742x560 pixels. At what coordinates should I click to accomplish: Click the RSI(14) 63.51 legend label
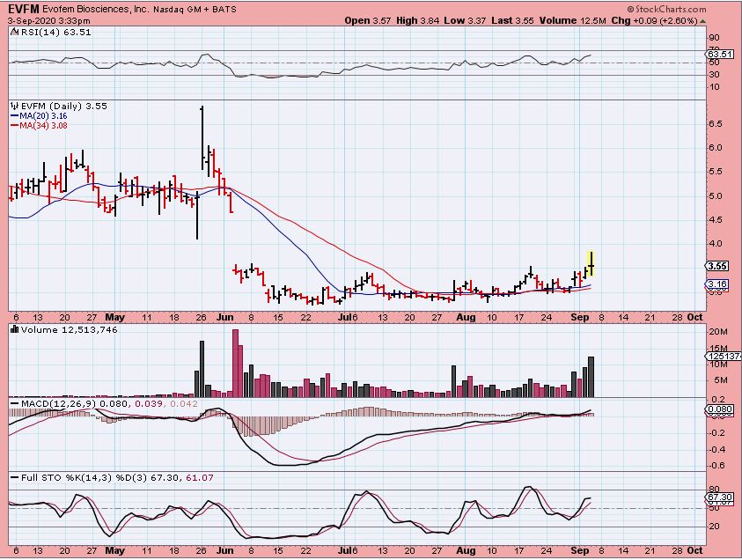pyautogui.click(x=56, y=33)
